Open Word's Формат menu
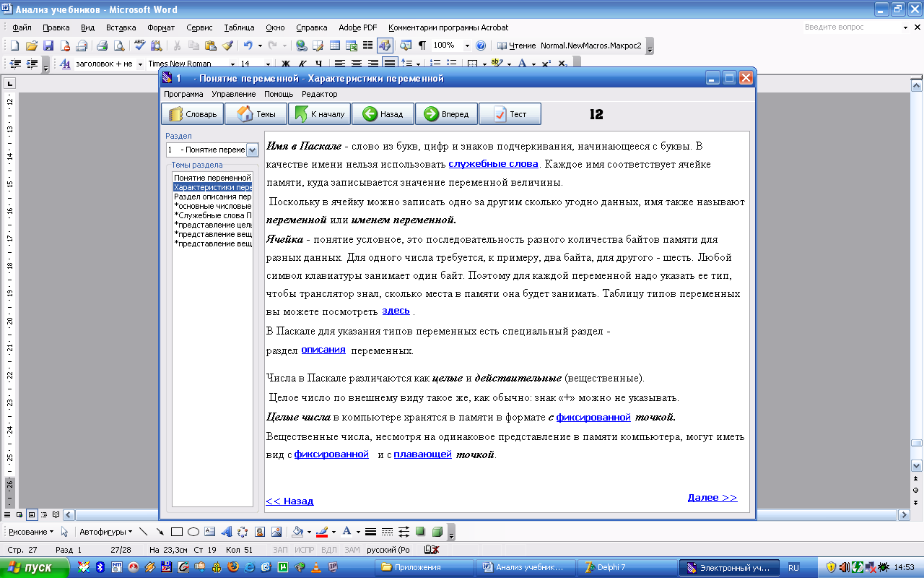 [x=161, y=27]
